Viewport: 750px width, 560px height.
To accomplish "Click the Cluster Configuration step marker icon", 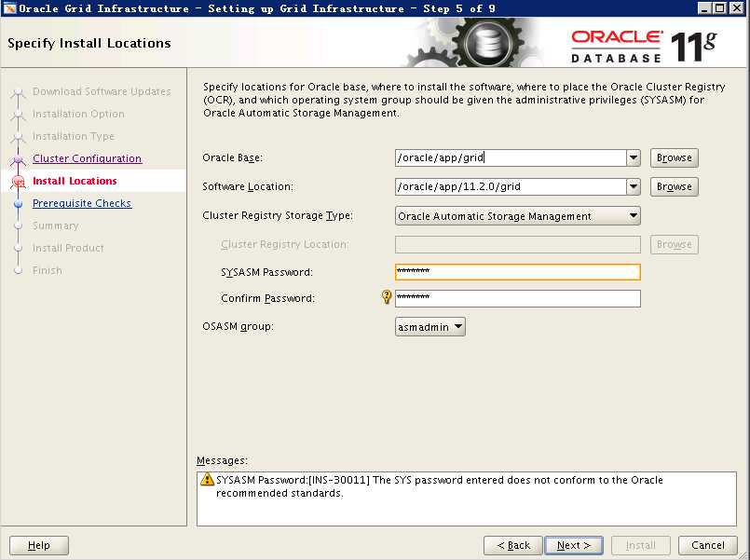I will point(19,158).
